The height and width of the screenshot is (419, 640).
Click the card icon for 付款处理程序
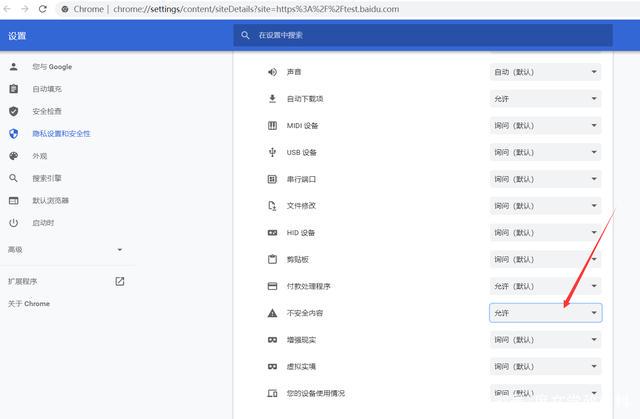point(272,286)
